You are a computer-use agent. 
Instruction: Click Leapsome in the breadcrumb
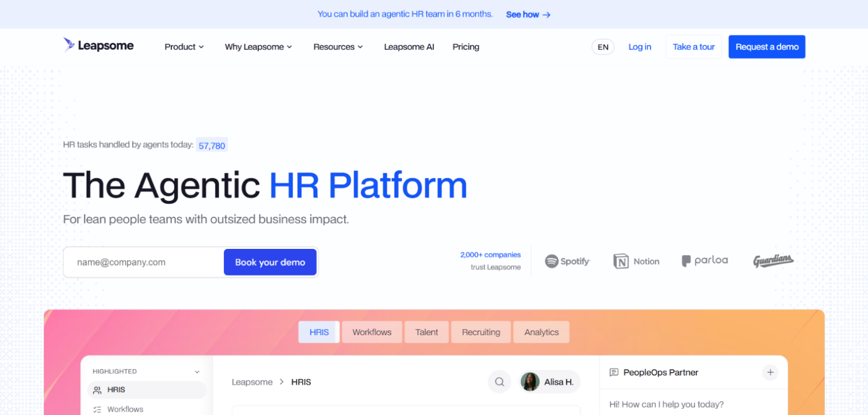[x=252, y=382]
